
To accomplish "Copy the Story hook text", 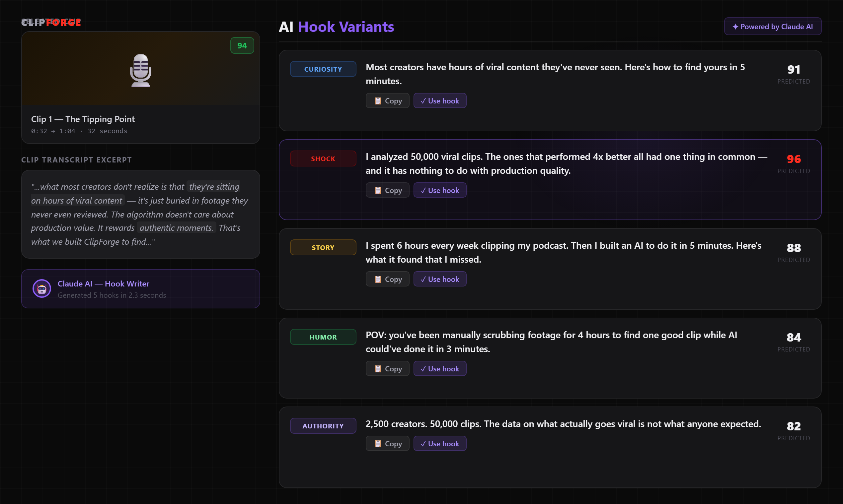I will click(387, 279).
